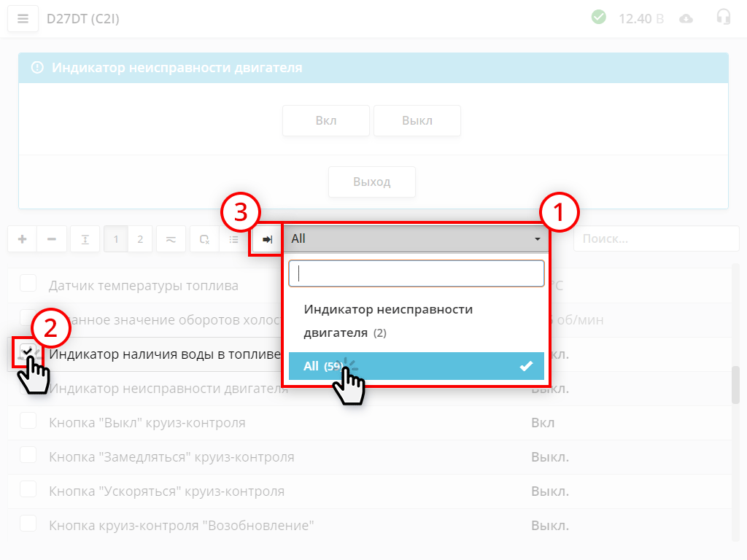Viewport: 747px width, 560px height.
Task: Click the 'Поиск...' search field
Action: pos(655,238)
